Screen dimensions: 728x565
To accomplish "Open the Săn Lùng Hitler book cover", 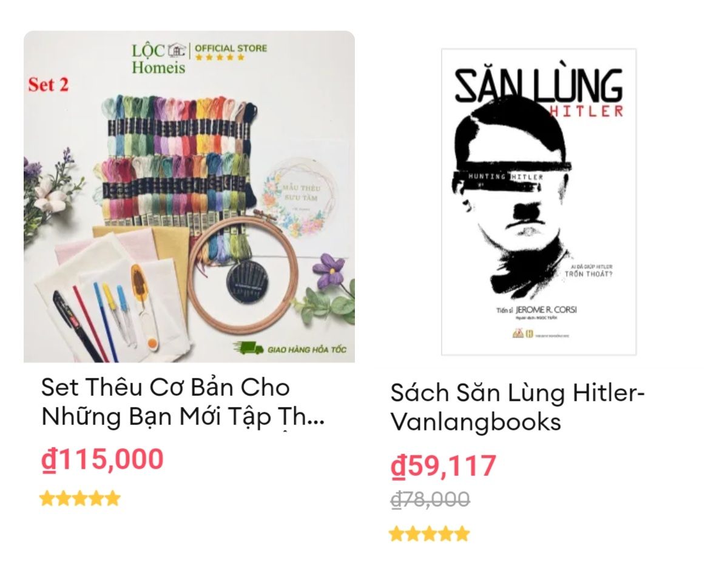I will [x=539, y=202].
